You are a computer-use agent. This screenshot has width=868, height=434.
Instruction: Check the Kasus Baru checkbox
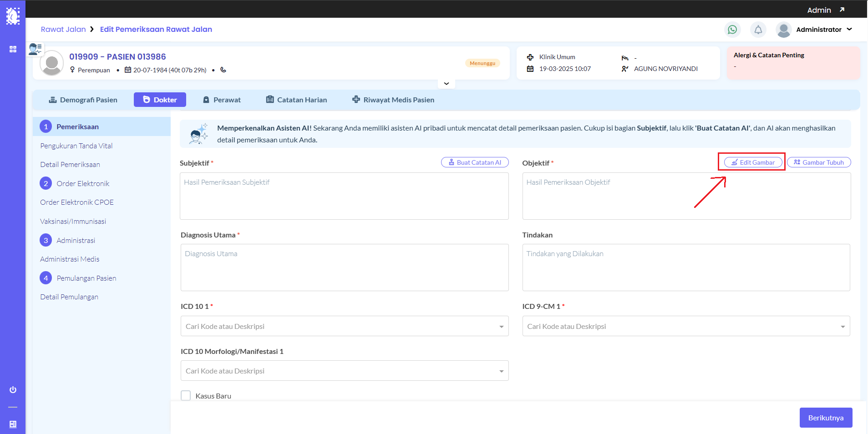(186, 396)
